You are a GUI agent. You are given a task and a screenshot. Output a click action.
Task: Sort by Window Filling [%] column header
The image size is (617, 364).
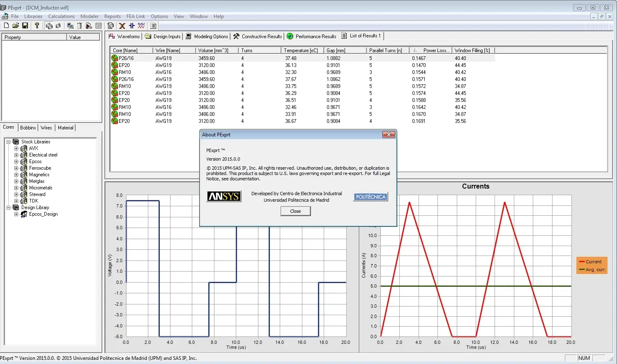[474, 50]
